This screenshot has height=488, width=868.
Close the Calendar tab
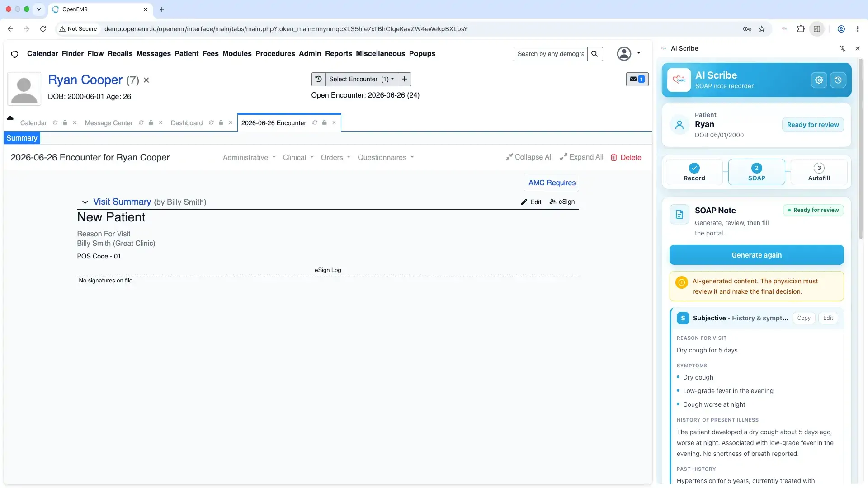tap(75, 123)
